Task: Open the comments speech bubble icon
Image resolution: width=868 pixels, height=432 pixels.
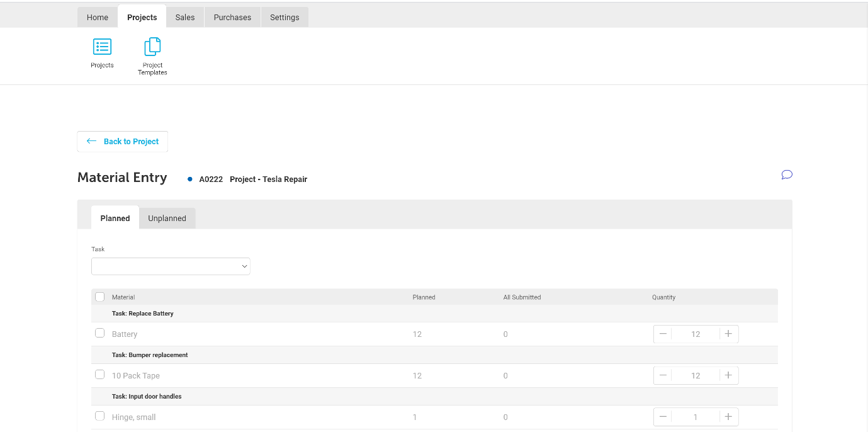Action: pyautogui.click(x=786, y=174)
